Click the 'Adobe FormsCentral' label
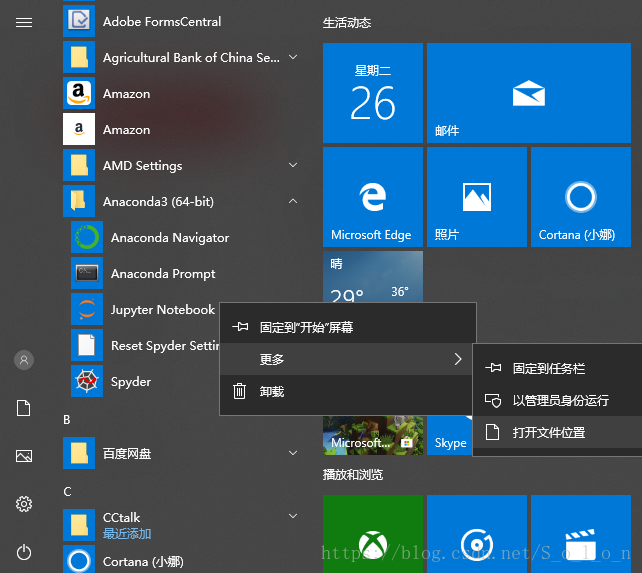The height and width of the screenshot is (573, 642). point(162,21)
